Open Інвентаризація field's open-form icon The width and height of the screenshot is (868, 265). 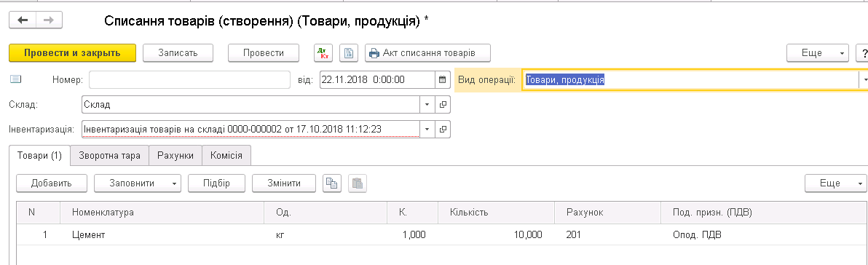point(442,130)
